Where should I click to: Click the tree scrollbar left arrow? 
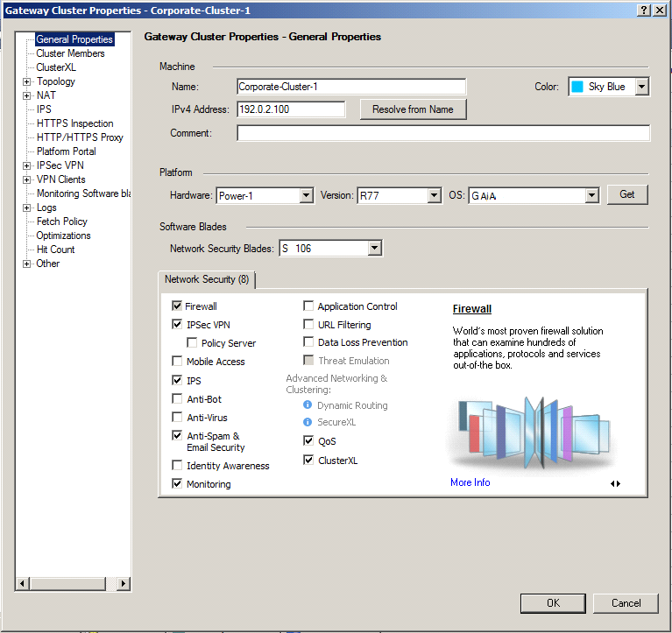23,583
